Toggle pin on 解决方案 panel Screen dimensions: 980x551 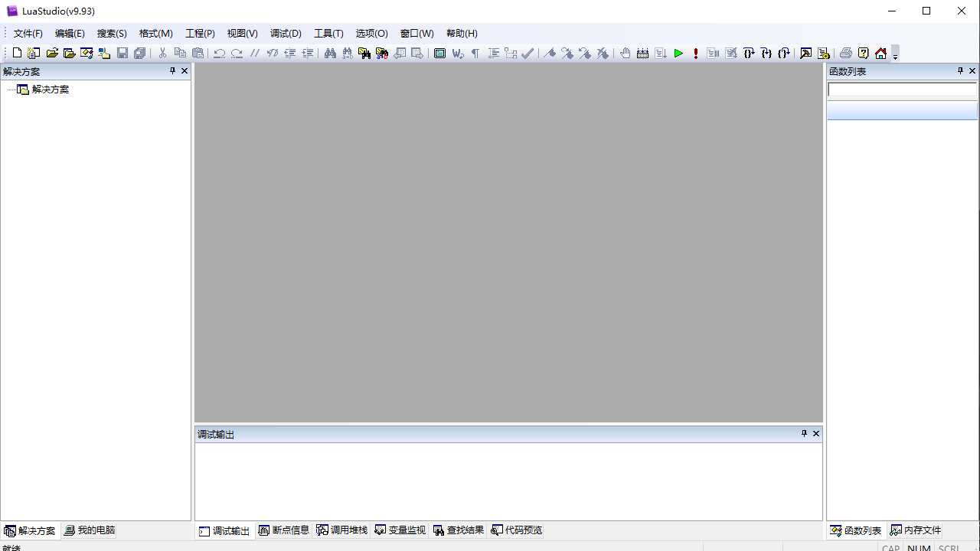tap(172, 71)
